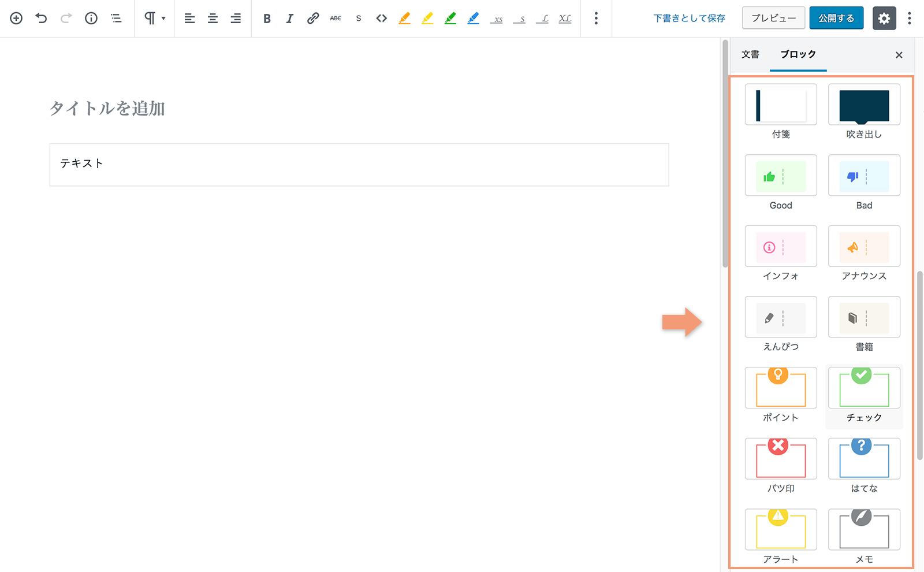The height and width of the screenshot is (572, 924).
Task: Toggle italic formatting
Action: pos(289,18)
